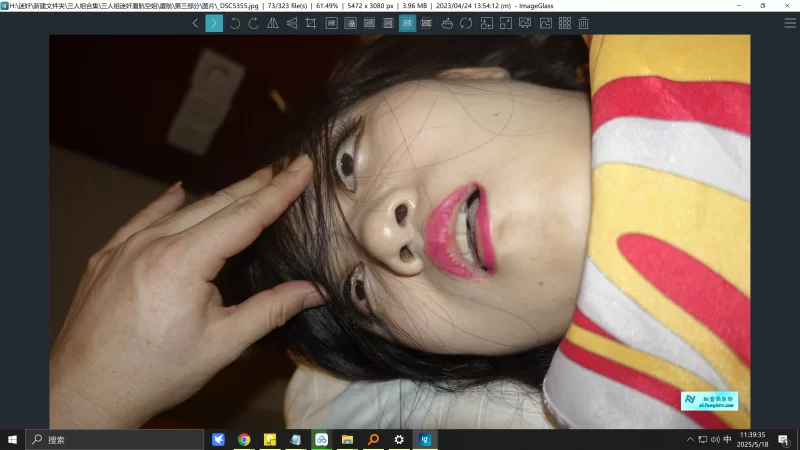
Task: Open the taskbar clock and date
Action: pos(753,440)
